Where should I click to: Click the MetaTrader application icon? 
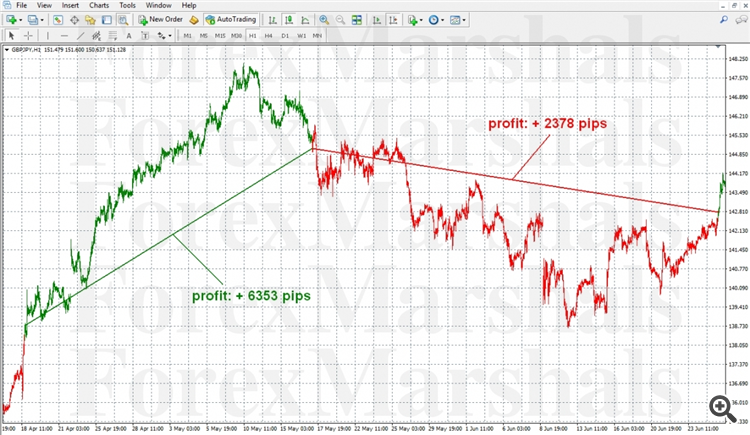coord(7,5)
